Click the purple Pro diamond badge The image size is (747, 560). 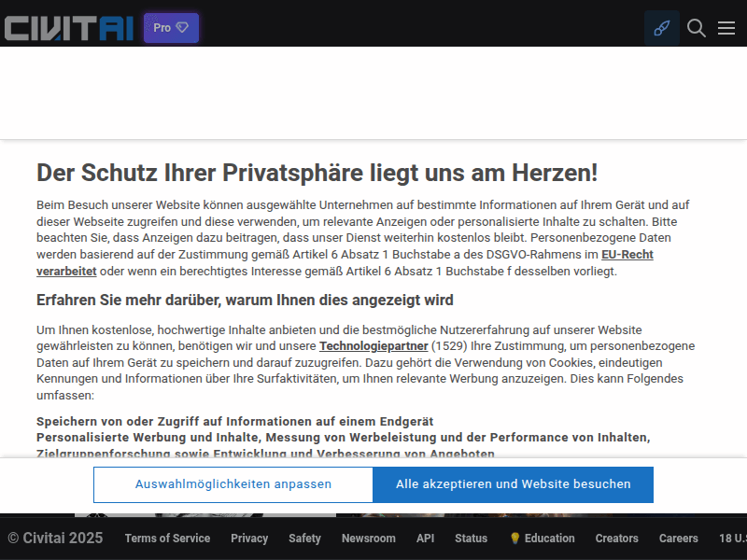pos(171,28)
